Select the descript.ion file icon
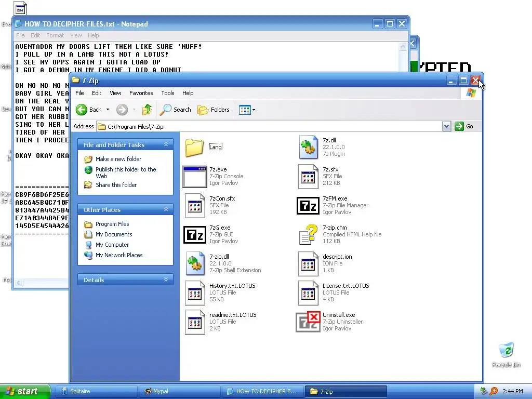The image size is (532, 399). [x=309, y=263]
